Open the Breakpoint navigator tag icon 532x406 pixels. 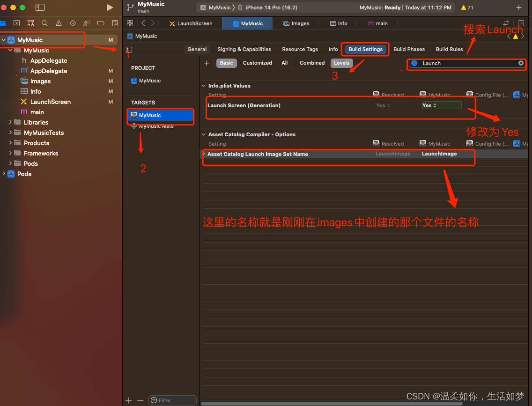tap(101, 22)
